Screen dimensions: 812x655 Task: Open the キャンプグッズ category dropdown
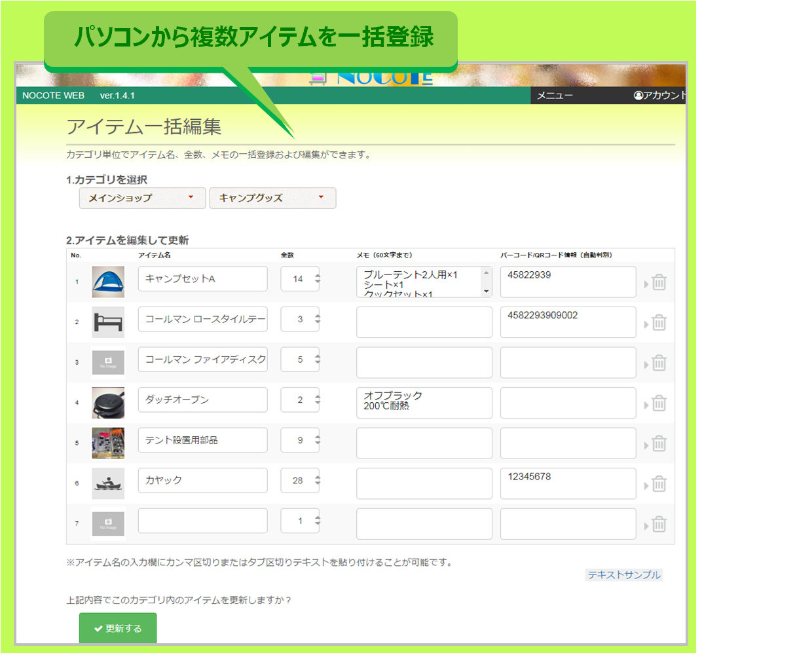click(x=272, y=198)
